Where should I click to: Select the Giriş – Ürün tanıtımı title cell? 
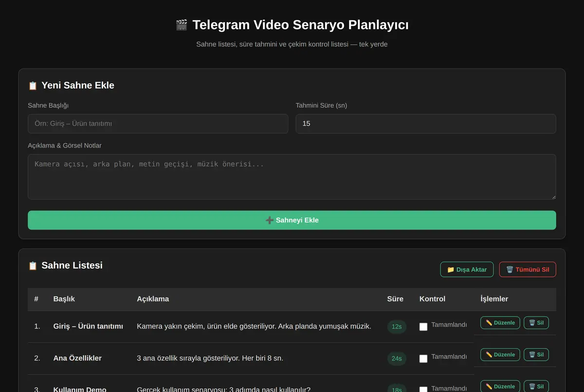tap(88, 326)
